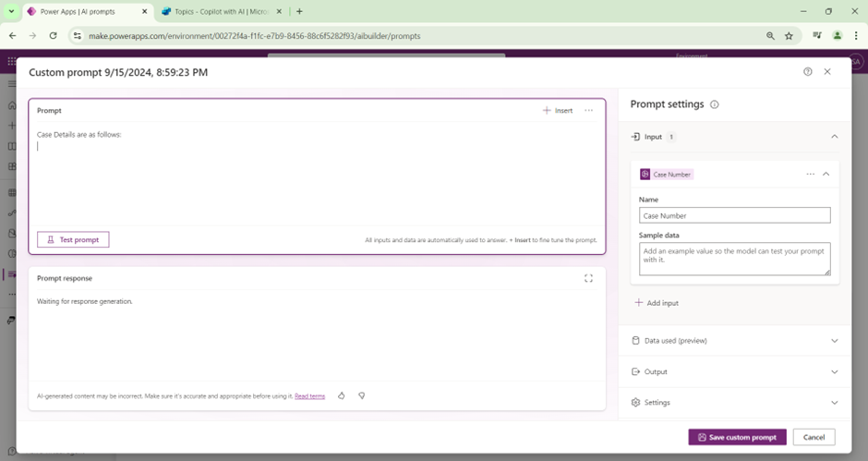Click the thumbs down feedback icon
868x461 pixels.
point(362,395)
